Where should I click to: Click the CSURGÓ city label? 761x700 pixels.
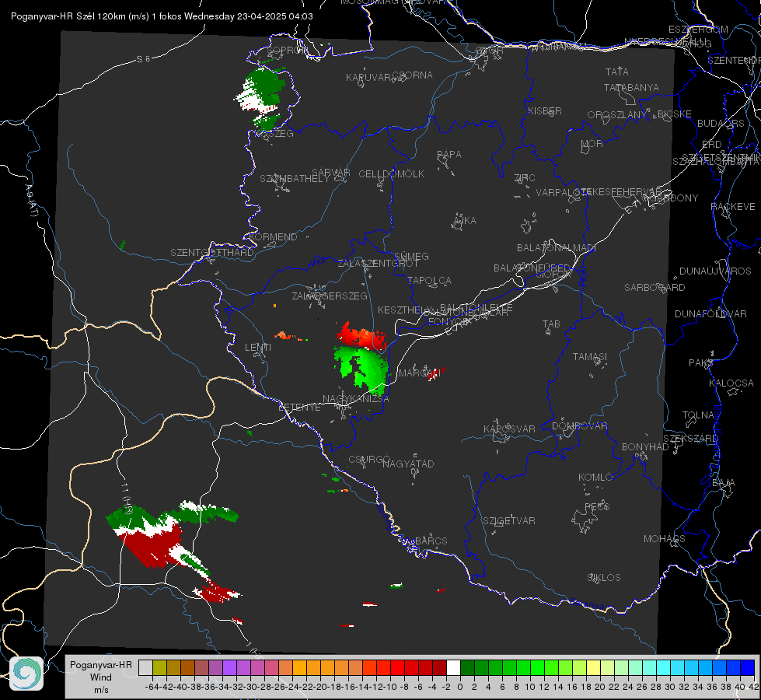click(369, 460)
